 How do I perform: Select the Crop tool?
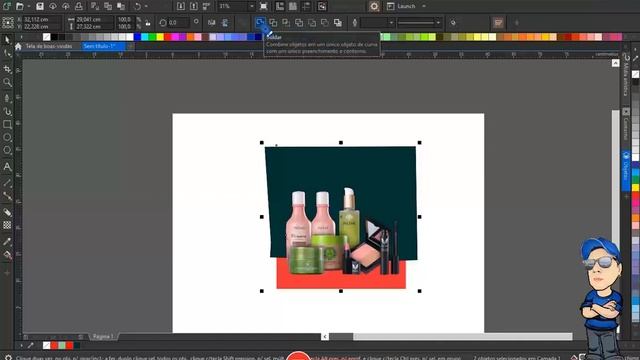pyautogui.click(x=7, y=69)
